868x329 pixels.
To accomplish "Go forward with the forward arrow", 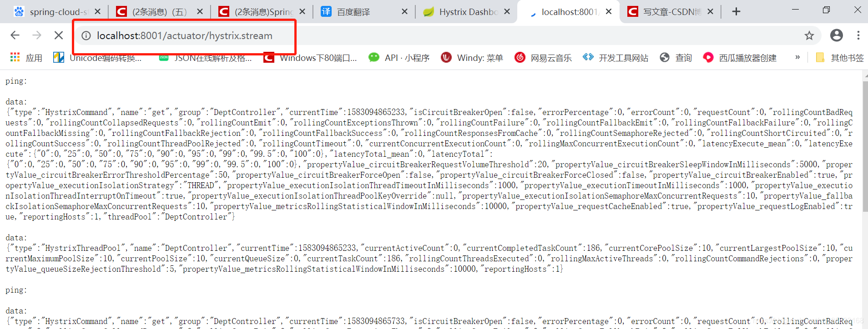I will point(37,35).
